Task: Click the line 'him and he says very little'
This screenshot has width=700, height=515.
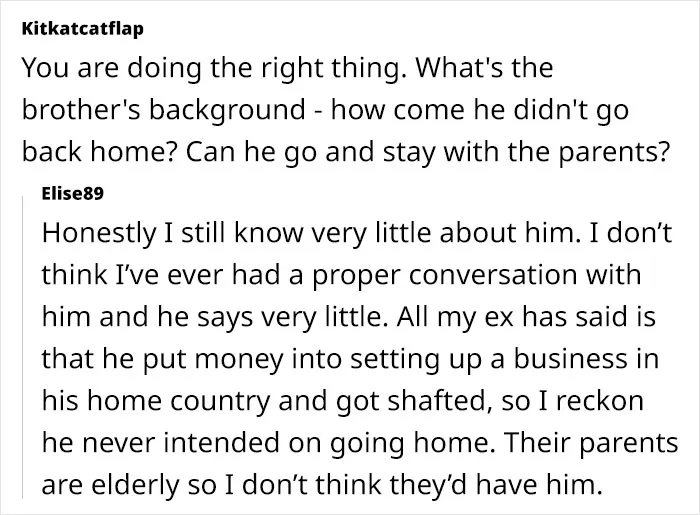Action: point(212,317)
